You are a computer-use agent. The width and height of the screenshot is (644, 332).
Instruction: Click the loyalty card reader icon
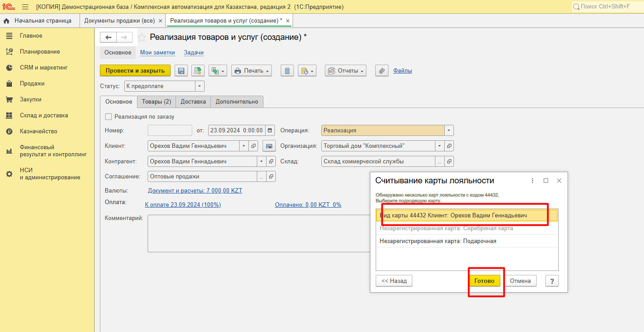coord(269,146)
